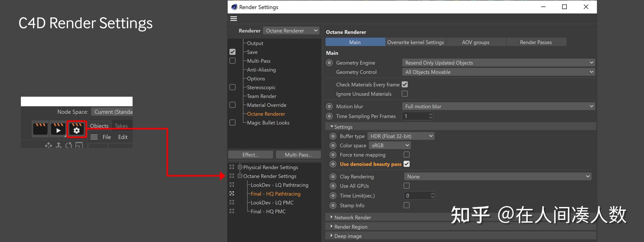Screen dimensions: 644x242
Task: Activate the LookDev - LQ Pathtracing preset marker icon
Action: (x=232, y=185)
